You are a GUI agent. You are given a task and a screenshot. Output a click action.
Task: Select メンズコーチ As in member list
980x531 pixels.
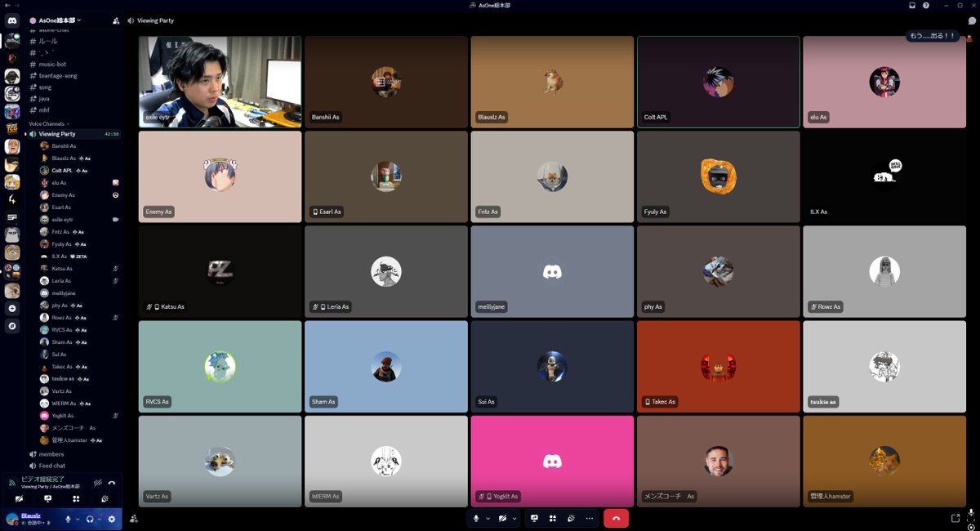pyautogui.click(x=79, y=428)
